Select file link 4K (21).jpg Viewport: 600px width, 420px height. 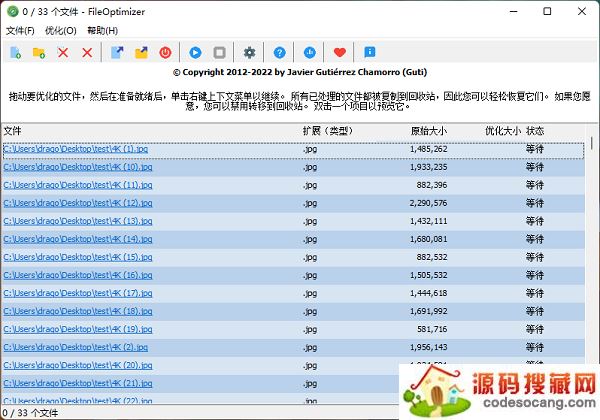point(78,383)
